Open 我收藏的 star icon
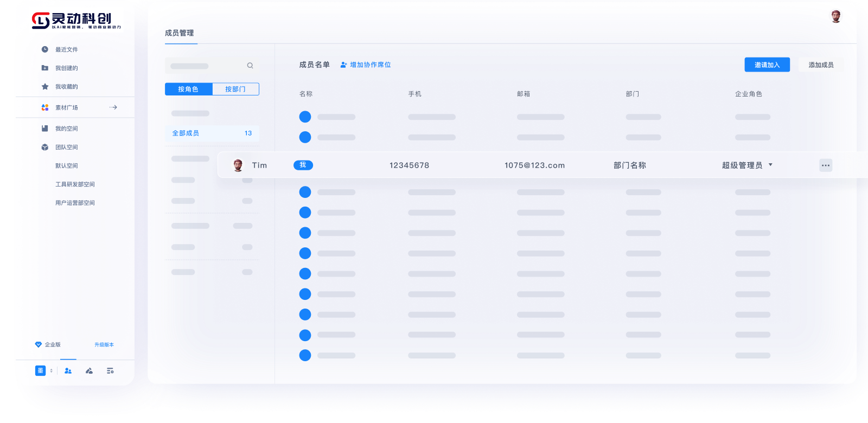This screenshot has height=423, width=868. click(45, 86)
